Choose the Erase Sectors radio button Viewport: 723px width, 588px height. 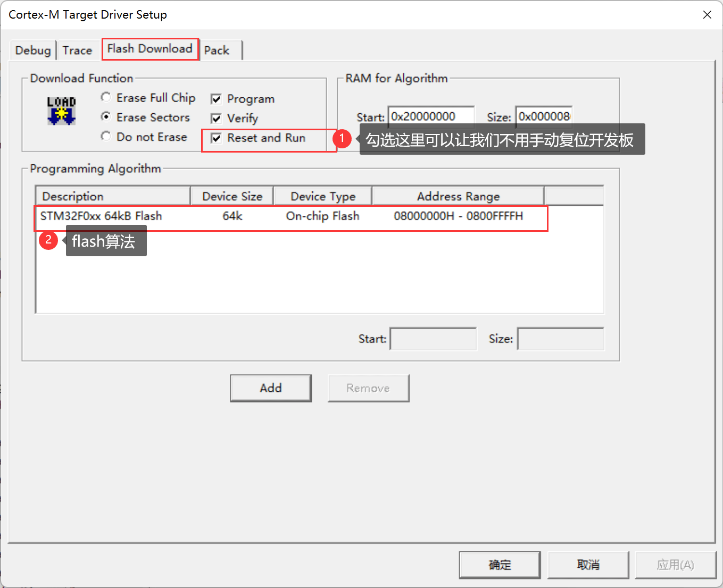[106, 117]
